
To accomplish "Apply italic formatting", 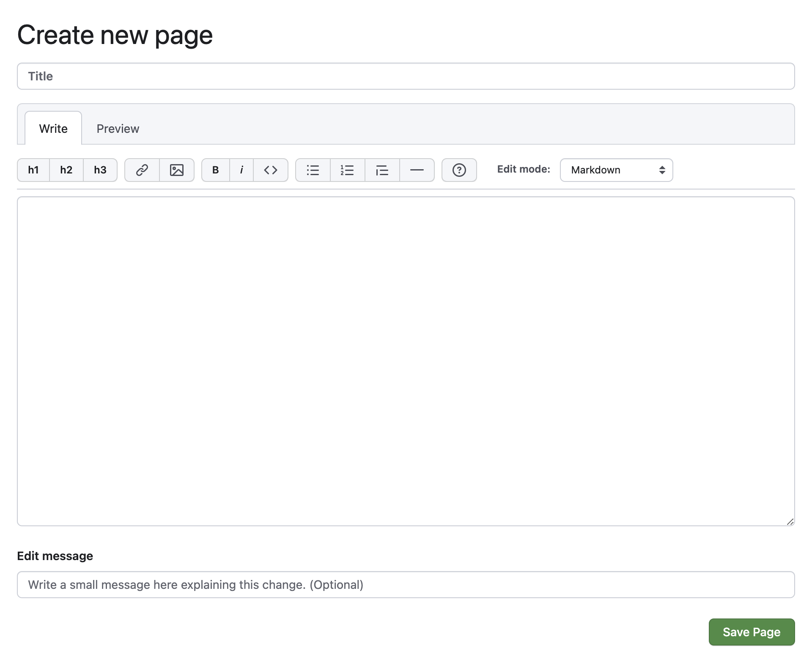I will coord(241,170).
